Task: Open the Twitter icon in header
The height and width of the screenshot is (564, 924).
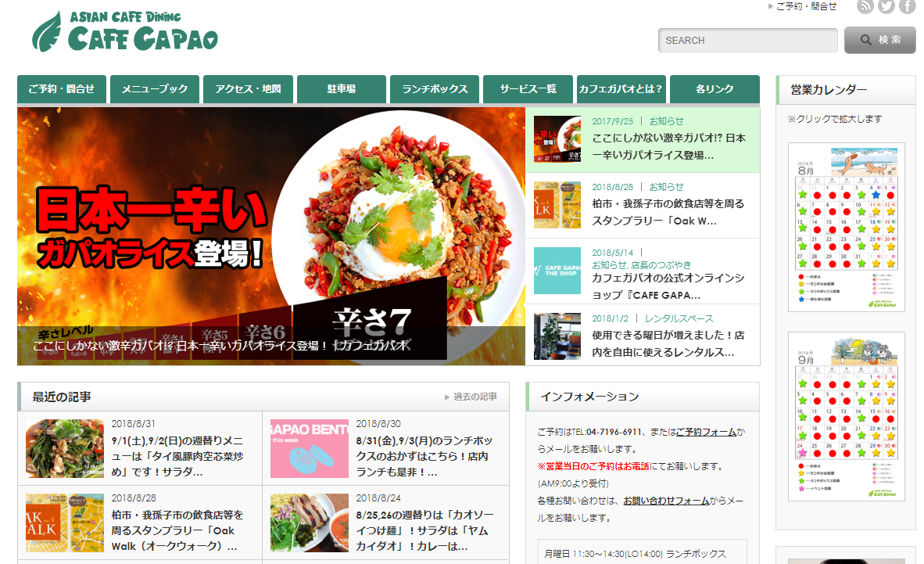Action: [886, 6]
